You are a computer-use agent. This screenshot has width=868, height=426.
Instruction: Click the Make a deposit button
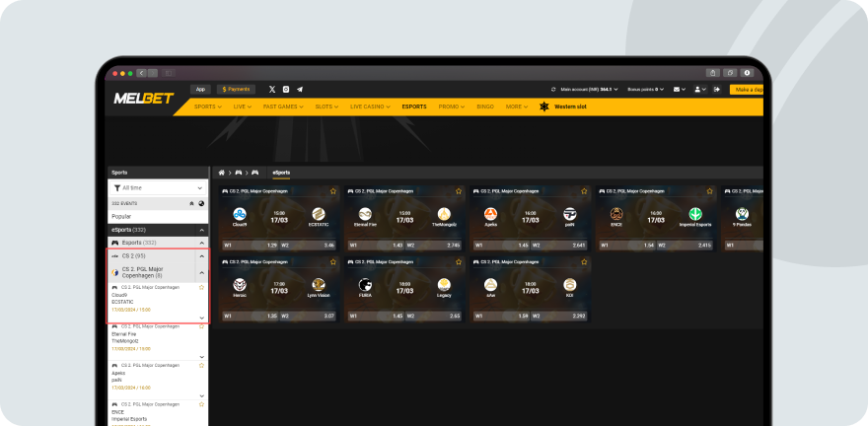747,90
